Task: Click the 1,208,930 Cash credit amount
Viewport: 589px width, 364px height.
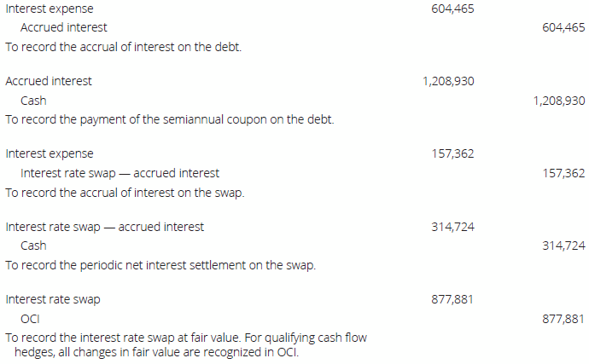Action: 558,101
